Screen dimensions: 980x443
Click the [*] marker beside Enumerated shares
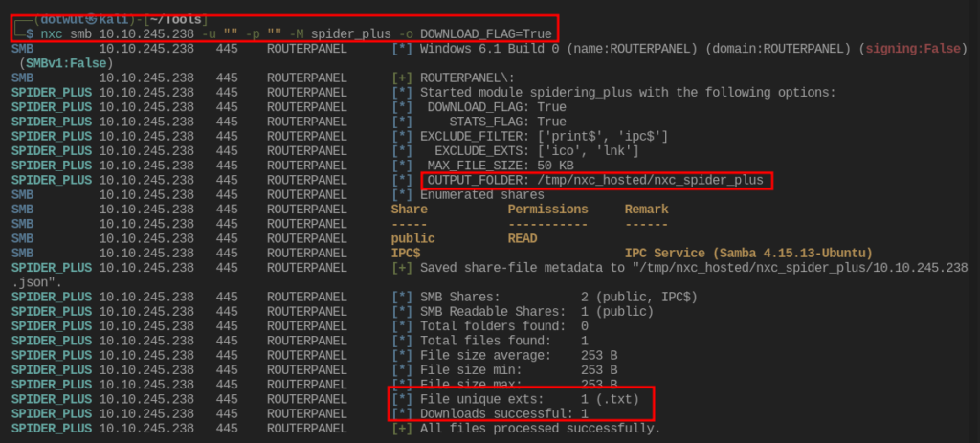pos(402,194)
